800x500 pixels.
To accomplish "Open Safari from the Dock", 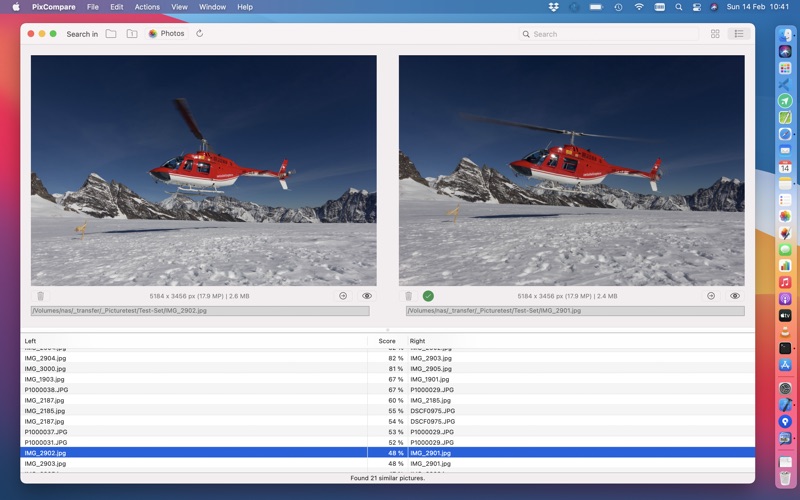I will point(785,134).
